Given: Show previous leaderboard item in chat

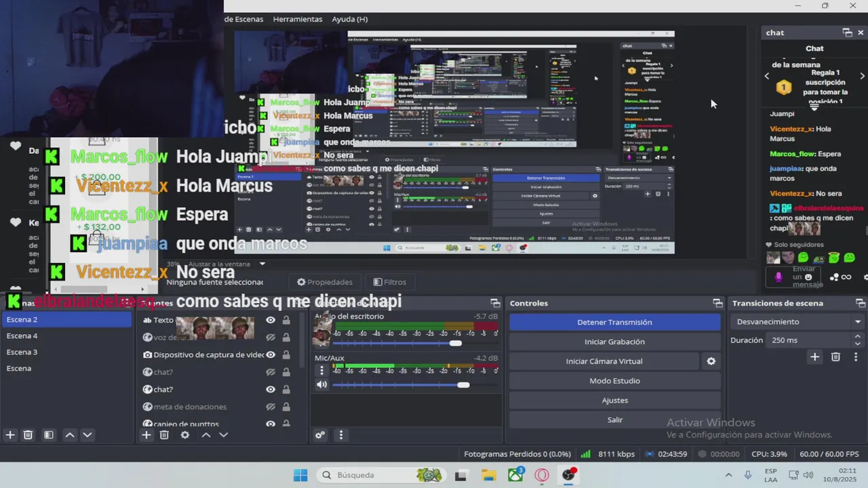Looking at the screenshot, I should (767, 76).
